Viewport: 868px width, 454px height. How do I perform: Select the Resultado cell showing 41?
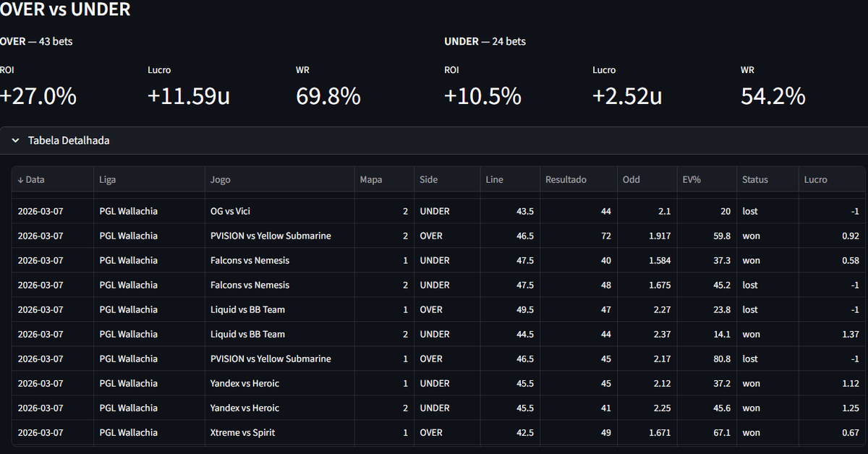tap(579, 408)
